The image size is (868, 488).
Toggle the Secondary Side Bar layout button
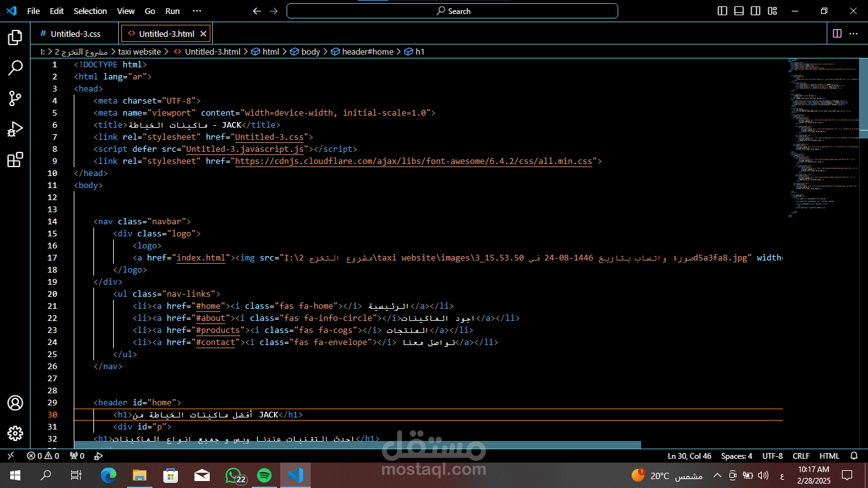(x=756, y=11)
